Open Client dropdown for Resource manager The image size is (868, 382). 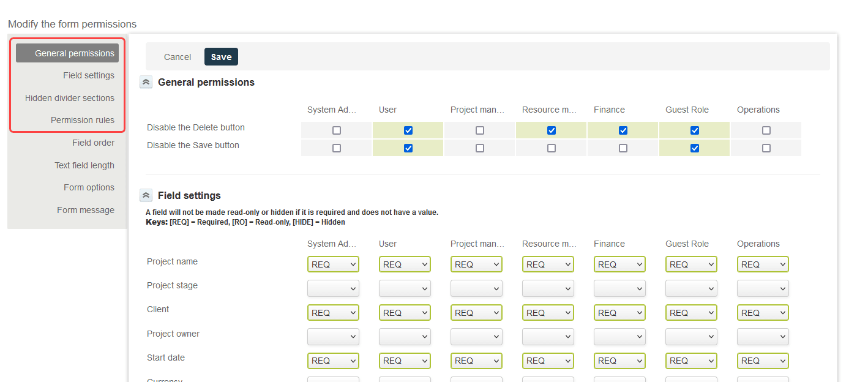tap(548, 313)
